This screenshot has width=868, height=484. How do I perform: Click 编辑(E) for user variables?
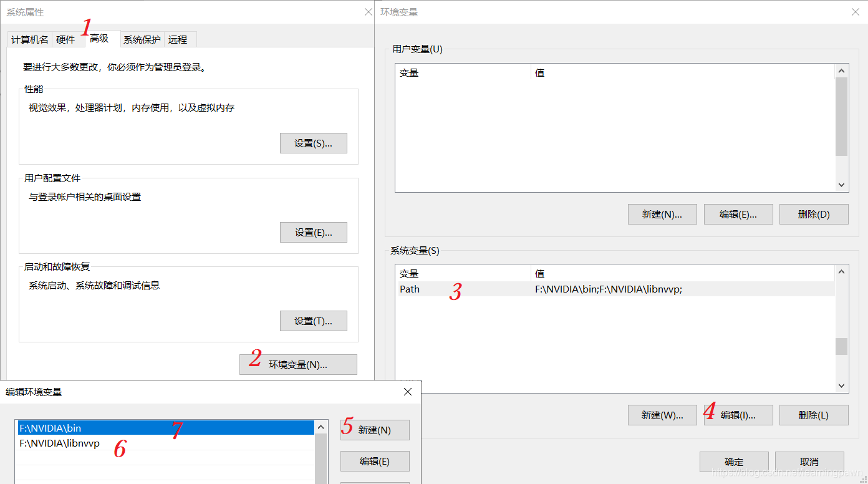738,214
